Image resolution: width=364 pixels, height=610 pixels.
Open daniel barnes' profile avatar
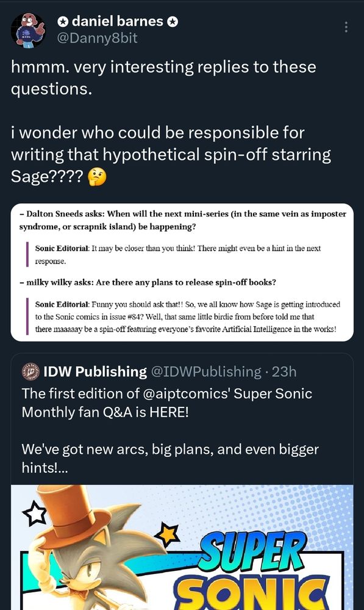pyautogui.click(x=27, y=27)
